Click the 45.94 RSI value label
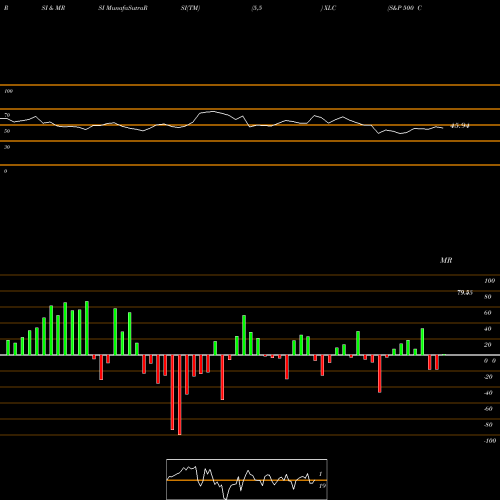Viewport: 500px width, 500px height. (460, 126)
